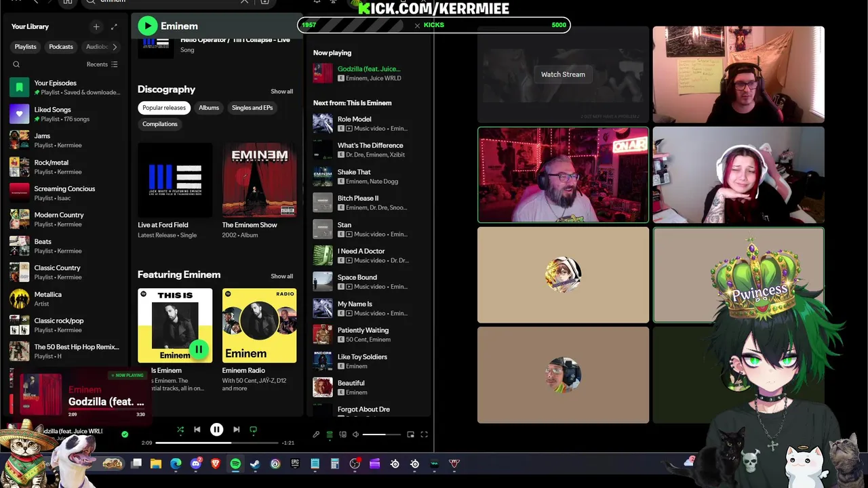868x488 pixels.
Task: Select Compilations filter chip
Action: pos(160,124)
